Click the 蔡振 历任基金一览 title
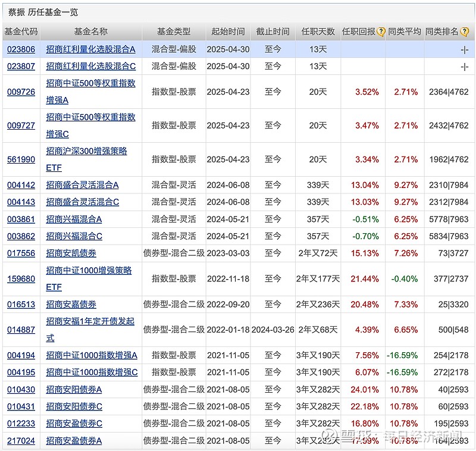This screenshot has height=451, width=476. click(x=43, y=12)
